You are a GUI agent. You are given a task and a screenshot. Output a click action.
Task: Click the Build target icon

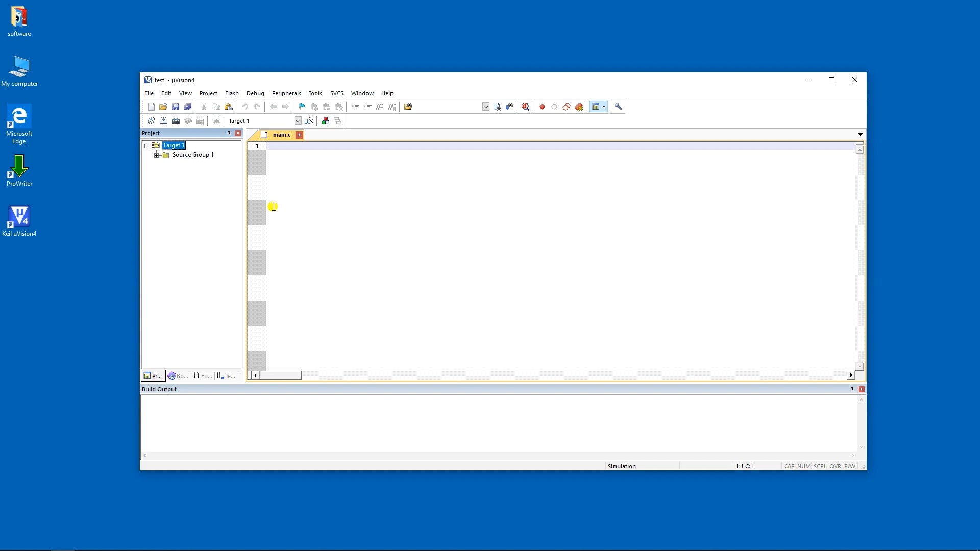[163, 121]
